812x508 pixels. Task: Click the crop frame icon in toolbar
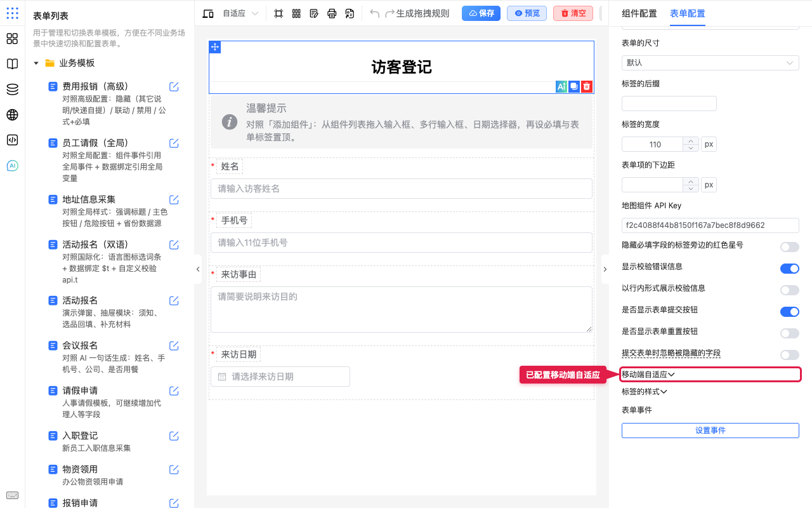[278, 13]
